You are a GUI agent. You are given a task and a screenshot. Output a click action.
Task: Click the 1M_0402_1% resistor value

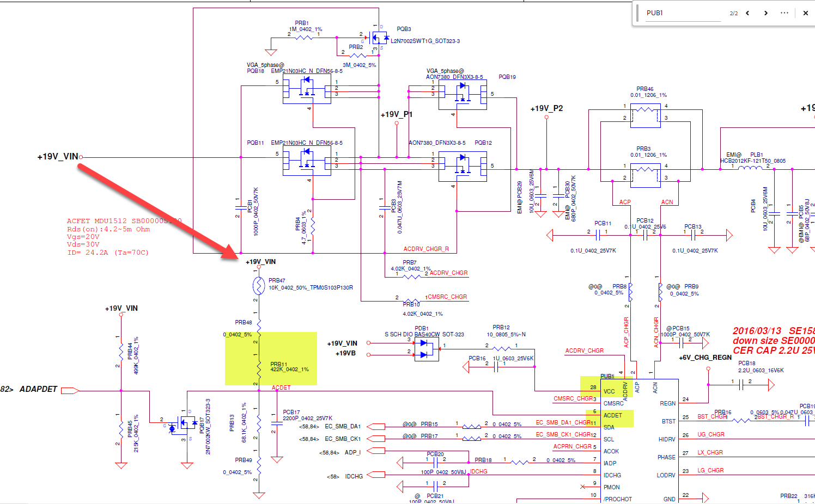coord(306,29)
